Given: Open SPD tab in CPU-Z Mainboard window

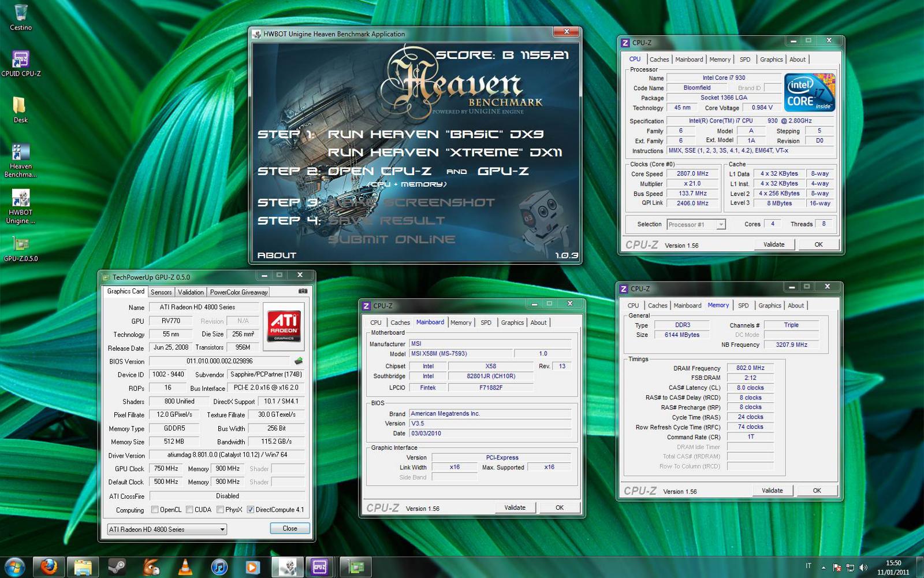Looking at the screenshot, I should coord(486,323).
